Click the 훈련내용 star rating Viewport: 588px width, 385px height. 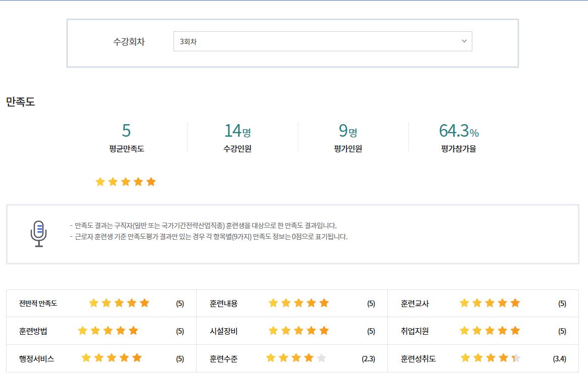coord(298,303)
